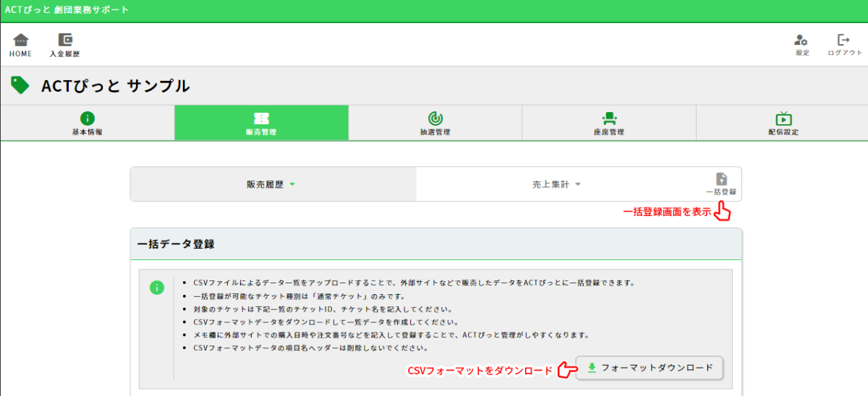Select the 販売管理 tab
The height and width of the screenshot is (396, 868).
click(261, 123)
